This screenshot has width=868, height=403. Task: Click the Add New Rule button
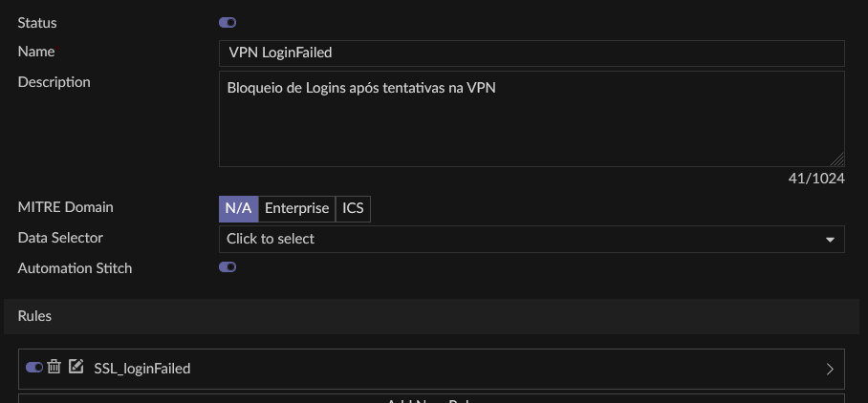(x=431, y=398)
